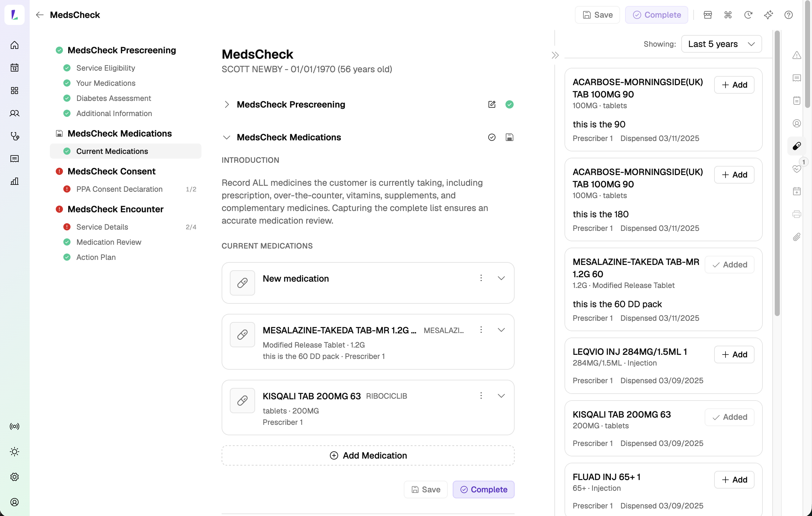Mark MedsCheck Medications section complete check icon

click(492, 138)
